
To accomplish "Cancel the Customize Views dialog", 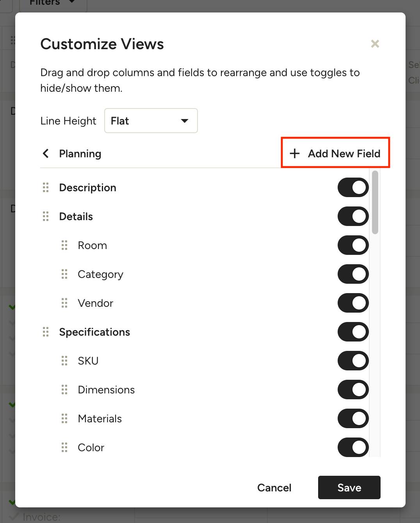I will click(x=274, y=488).
